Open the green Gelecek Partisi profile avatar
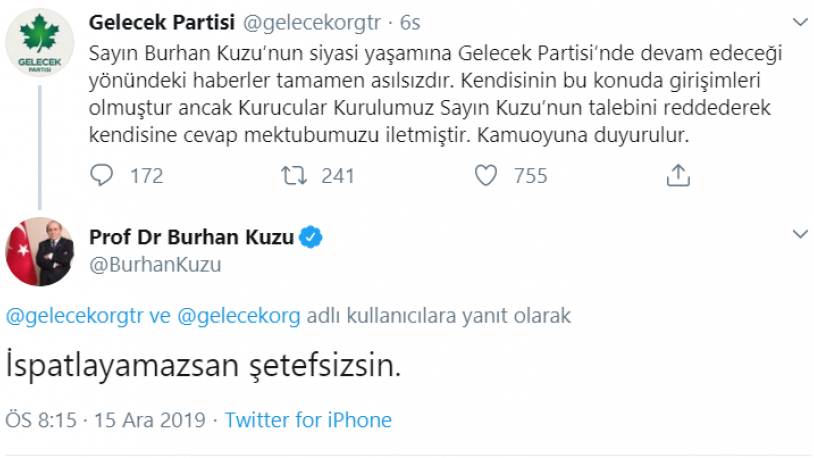The width and height of the screenshot is (814, 458). coord(40,44)
